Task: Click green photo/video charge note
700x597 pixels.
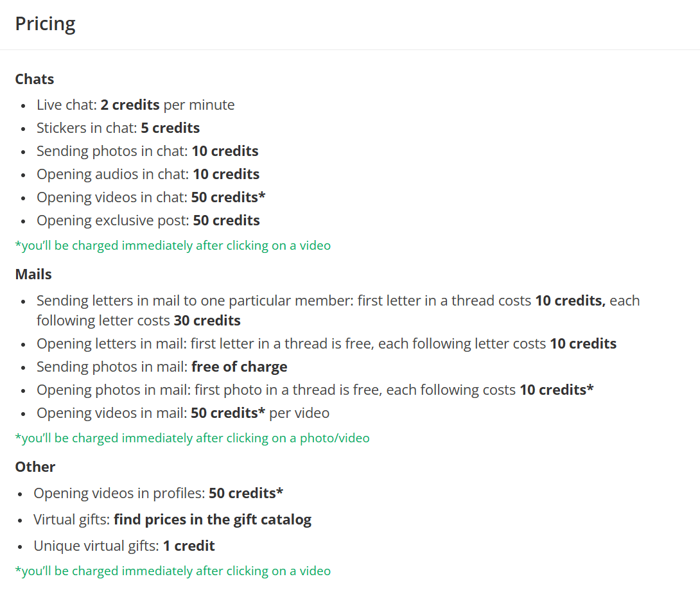Action: pyautogui.click(x=193, y=438)
